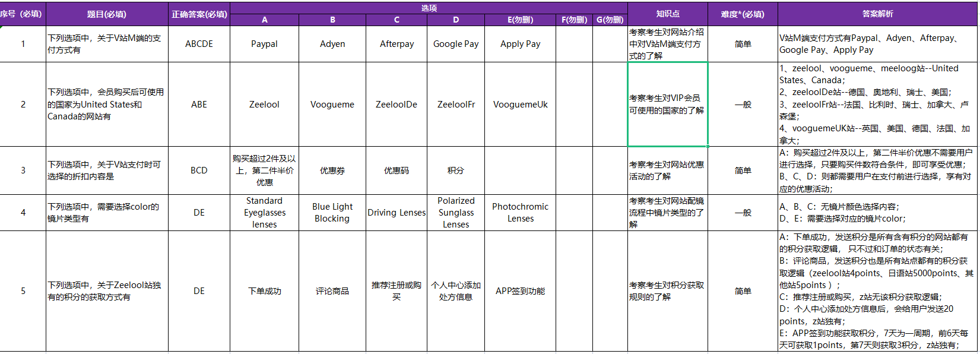This screenshot has height=354, width=980.
Task: Click the 一般 difficulty cell in question 4
Action: click(743, 213)
